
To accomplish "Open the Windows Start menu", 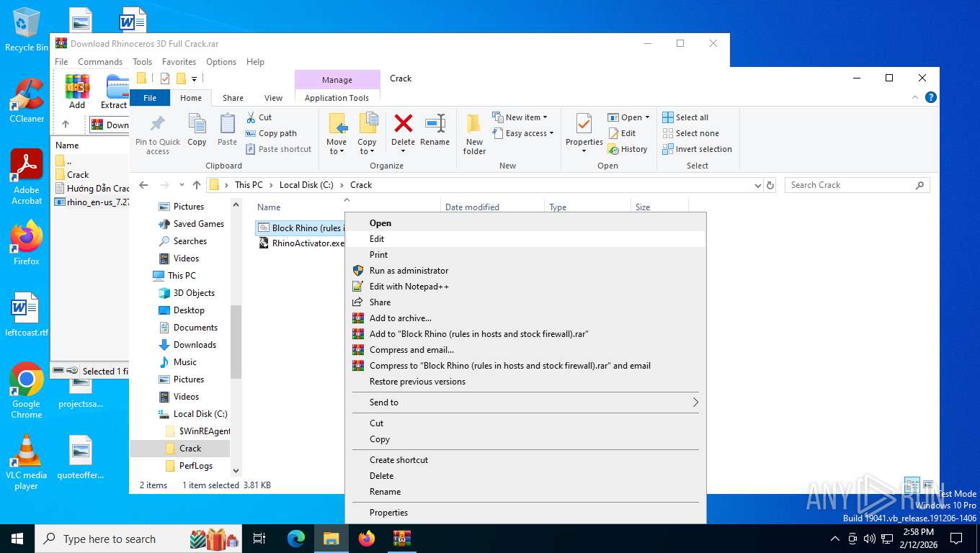I will (17, 539).
